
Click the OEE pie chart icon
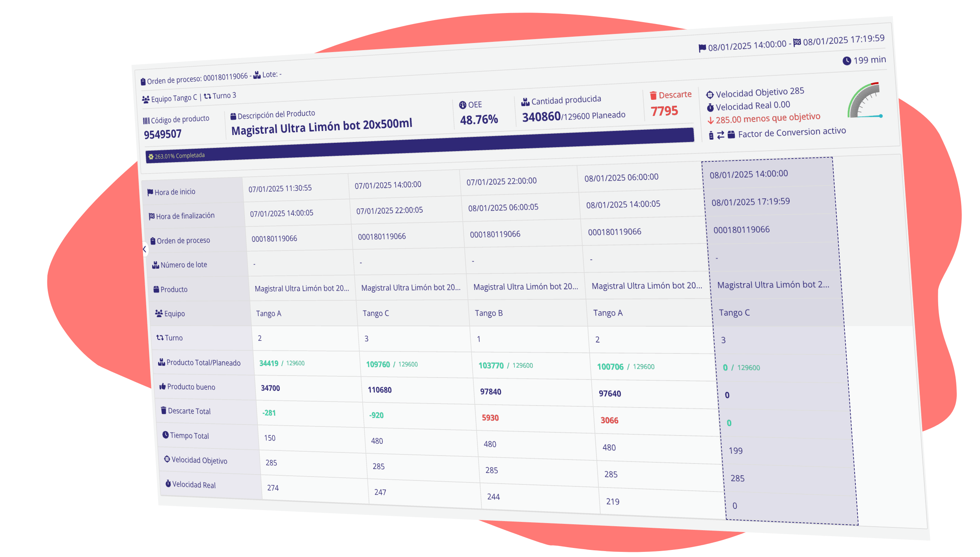463,105
